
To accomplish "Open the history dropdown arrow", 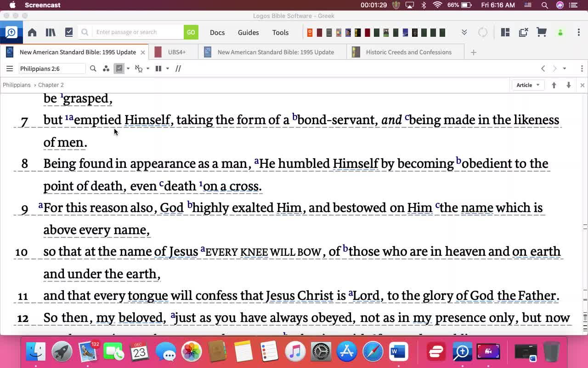I will pyautogui.click(x=565, y=69).
